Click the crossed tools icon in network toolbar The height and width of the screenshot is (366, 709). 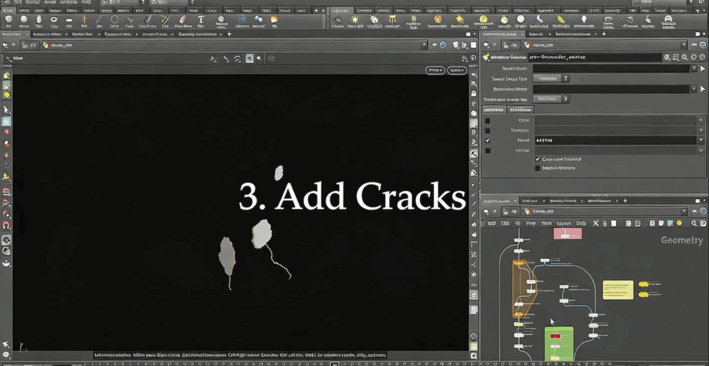pyautogui.click(x=596, y=223)
